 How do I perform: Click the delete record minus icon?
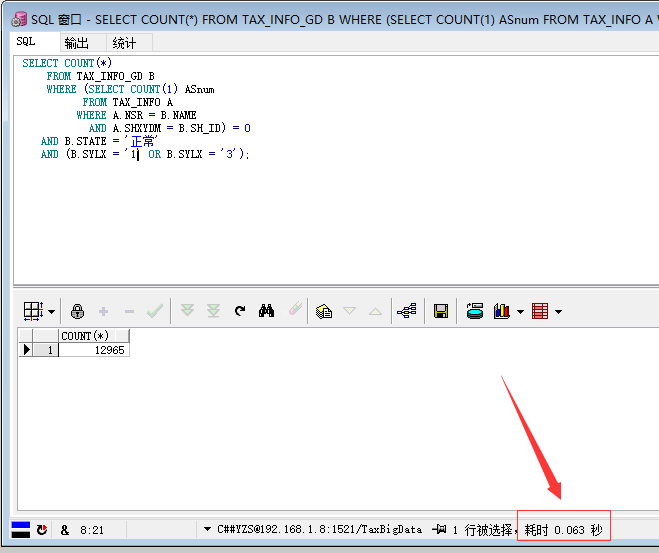click(x=129, y=311)
